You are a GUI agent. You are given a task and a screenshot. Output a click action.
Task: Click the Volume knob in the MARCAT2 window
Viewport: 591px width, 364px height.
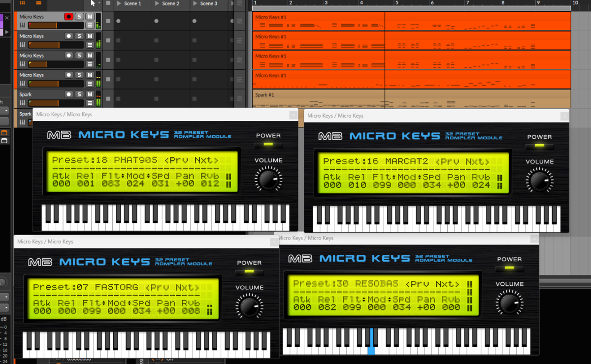pyautogui.click(x=540, y=181)
